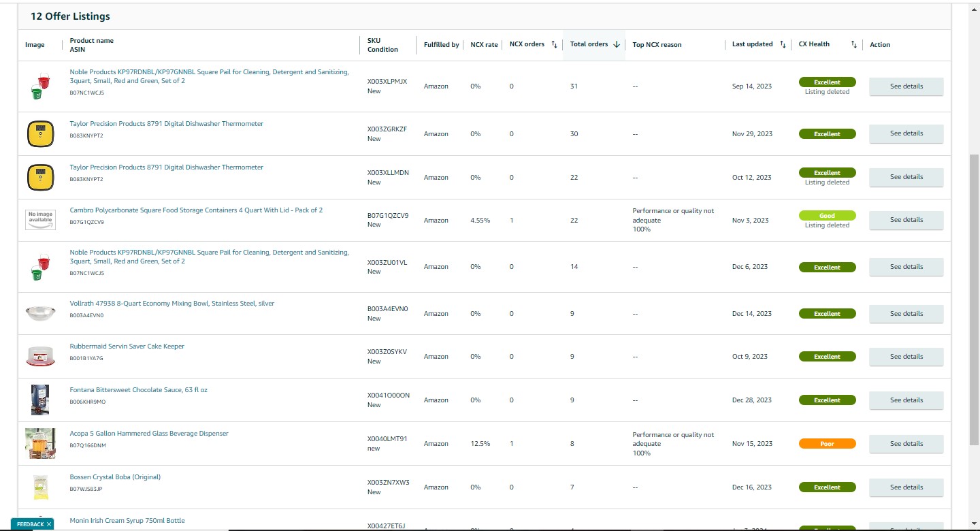Click the 'Sep 14, 2023' date
This screenshot has height=531, width=980.
751,87
